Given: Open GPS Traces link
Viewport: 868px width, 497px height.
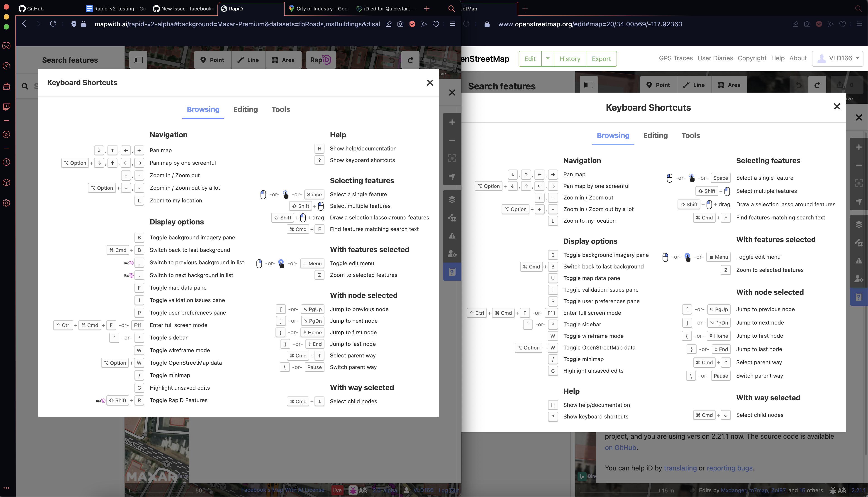Looking at the screenshot, I should pos(676,58).
